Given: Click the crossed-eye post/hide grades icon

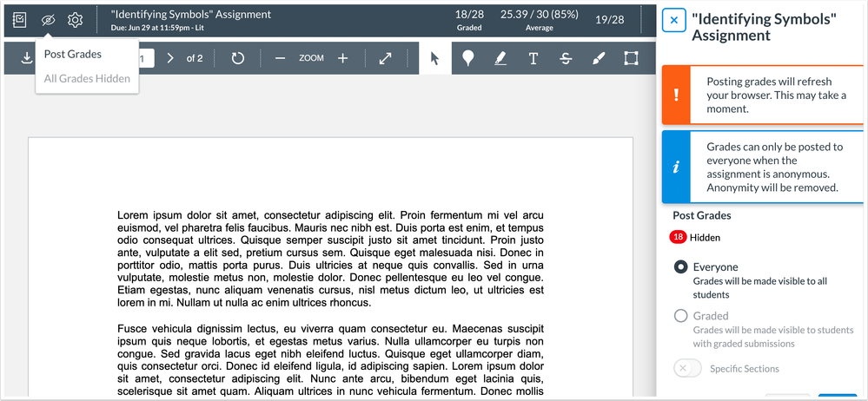Looking at the screenshot, I should (48, 21).
